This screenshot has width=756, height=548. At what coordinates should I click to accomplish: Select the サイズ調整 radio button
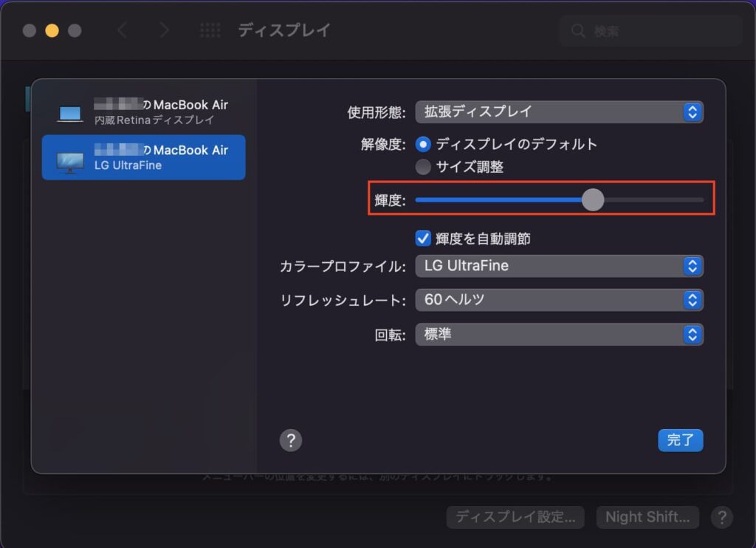point(424,167)
